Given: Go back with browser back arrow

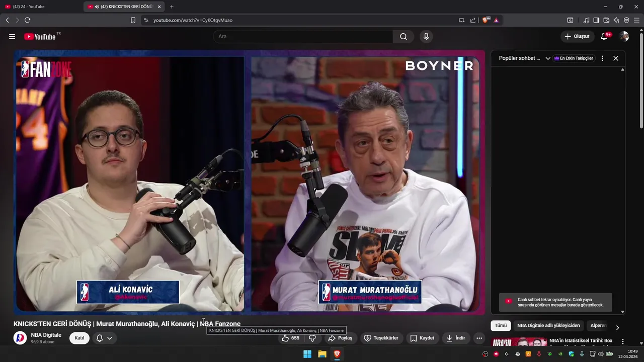Looking at the screenshot, I should point(7,20).
